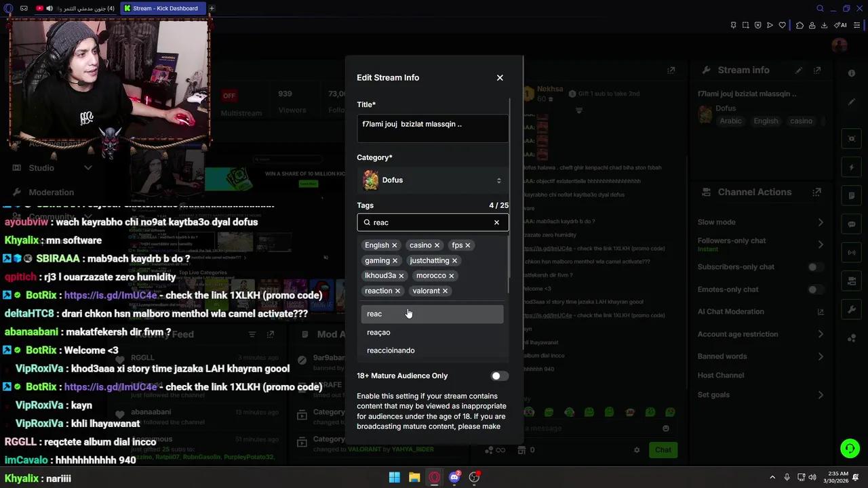Remove the lkhoud3a tag
The height and width of the screenshot is (488, 868).
pyautogui.click(x=401, y=276)
